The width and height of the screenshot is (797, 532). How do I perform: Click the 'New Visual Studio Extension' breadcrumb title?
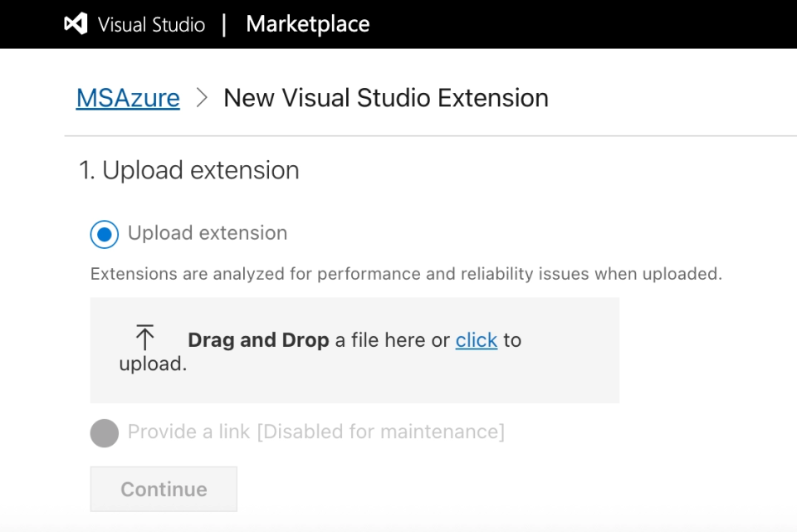tap(386, 98)
